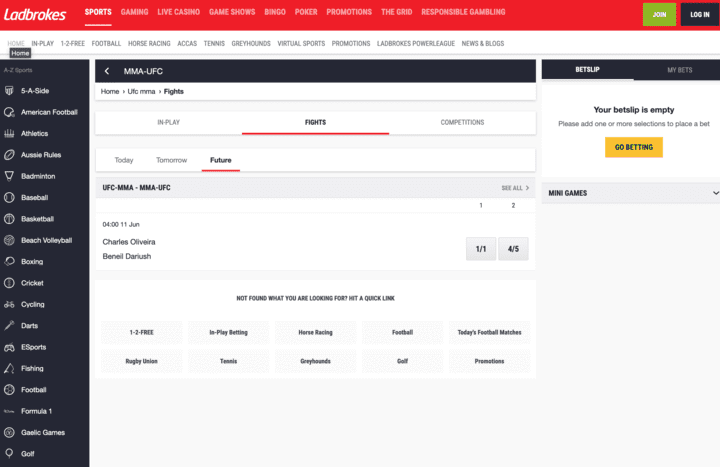Image resolution: width=720 pixels, height=467 pixels.
Task: Click the Log In button
Action: click(x=700, y=14)
